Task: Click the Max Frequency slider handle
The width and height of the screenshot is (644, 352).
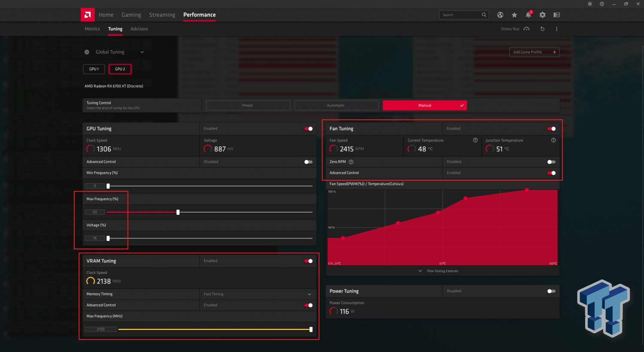Action: point(178,212)
